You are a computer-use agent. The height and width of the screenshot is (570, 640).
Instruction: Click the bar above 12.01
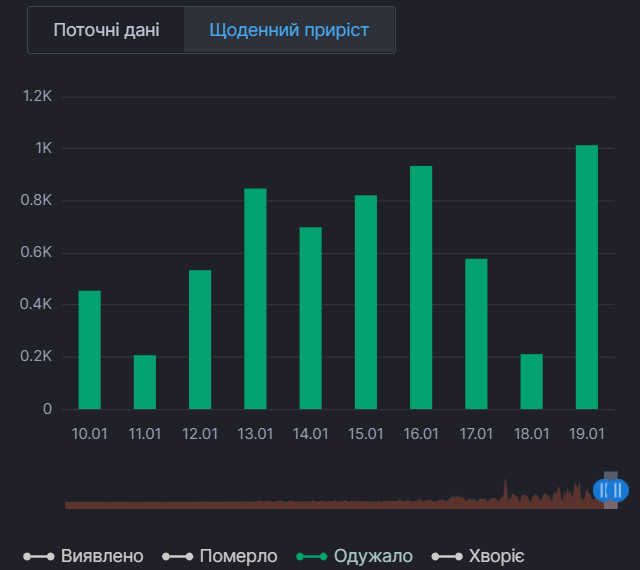click(x=200, y=340)
